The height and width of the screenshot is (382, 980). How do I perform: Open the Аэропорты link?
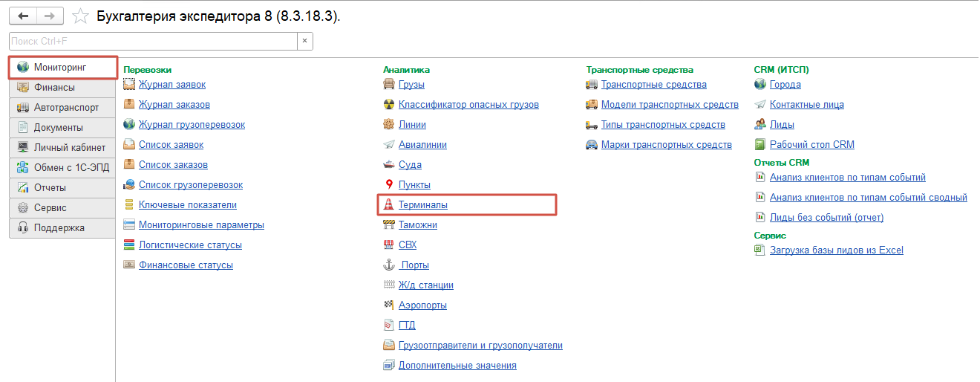(422, 305)
